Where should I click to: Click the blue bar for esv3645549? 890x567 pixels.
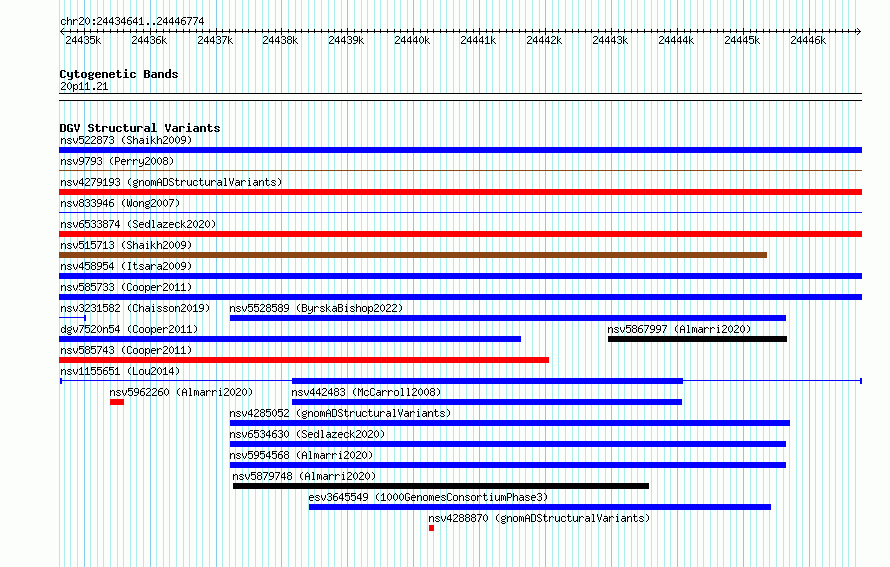540,507
